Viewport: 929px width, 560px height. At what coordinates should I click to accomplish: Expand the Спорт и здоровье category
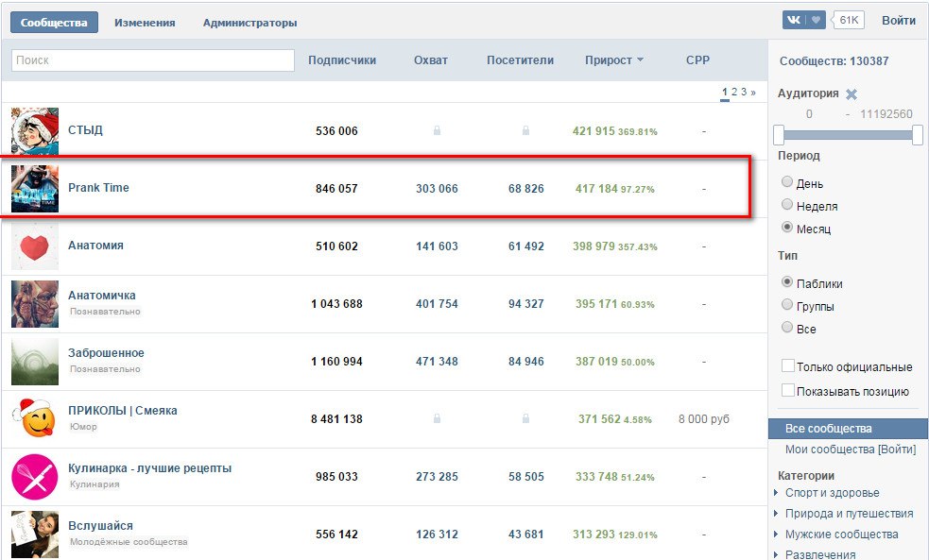[832, 493]
